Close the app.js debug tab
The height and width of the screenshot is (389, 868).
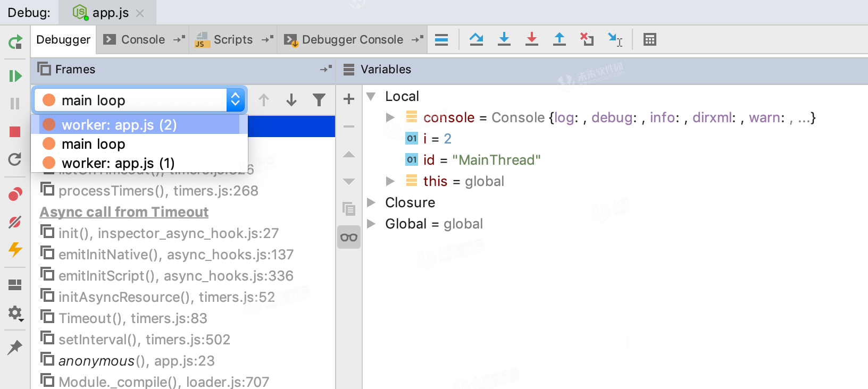(140, 13)
